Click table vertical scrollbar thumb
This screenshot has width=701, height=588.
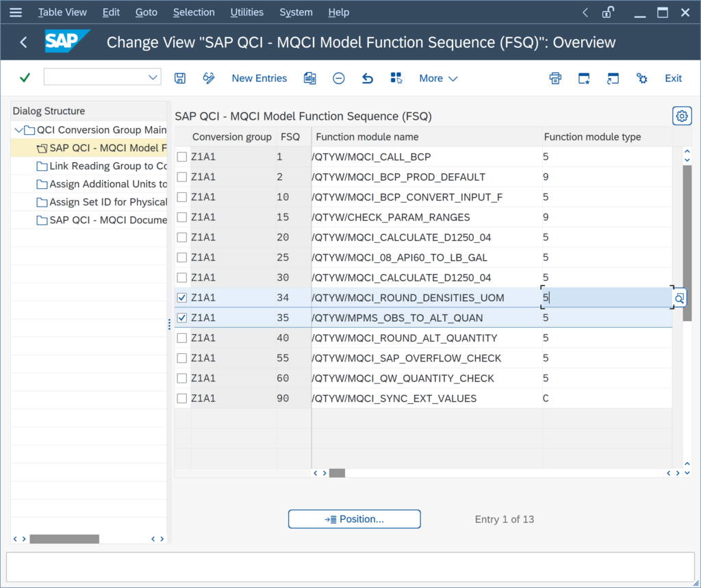point(687,243)
